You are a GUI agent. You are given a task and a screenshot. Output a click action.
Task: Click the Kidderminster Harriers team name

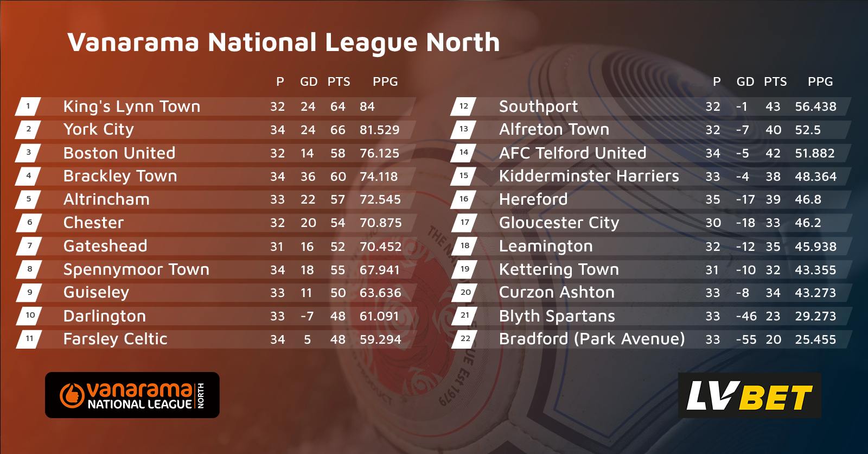[589, 176]
